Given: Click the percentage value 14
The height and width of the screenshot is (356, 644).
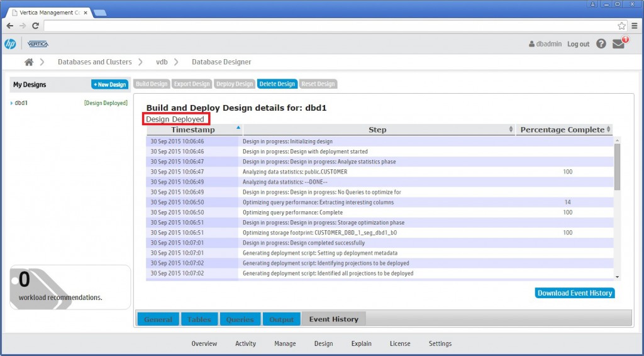Looking at the screenshot, I should point(568,202).
